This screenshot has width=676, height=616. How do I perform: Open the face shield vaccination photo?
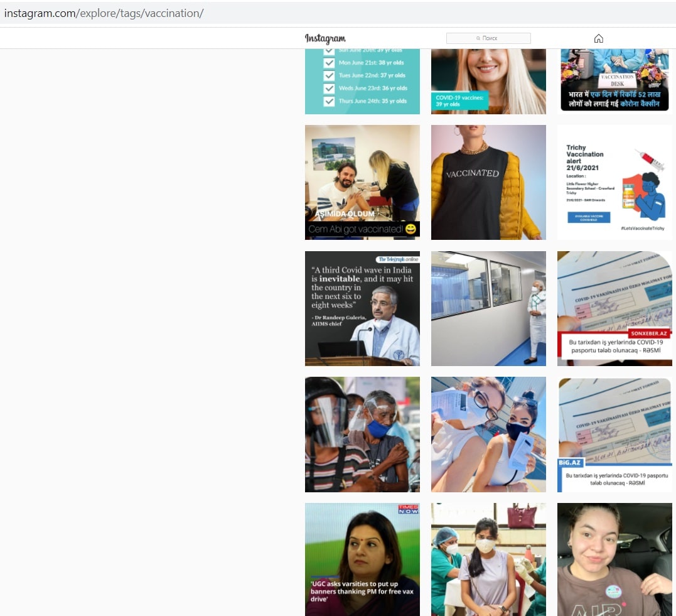click(x=362, y=435)
